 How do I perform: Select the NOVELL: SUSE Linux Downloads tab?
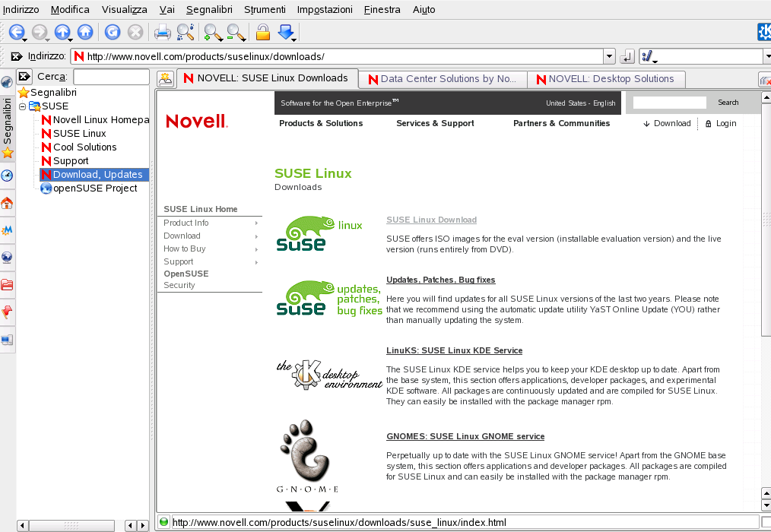pyautogui.click(x=267, y=78)
